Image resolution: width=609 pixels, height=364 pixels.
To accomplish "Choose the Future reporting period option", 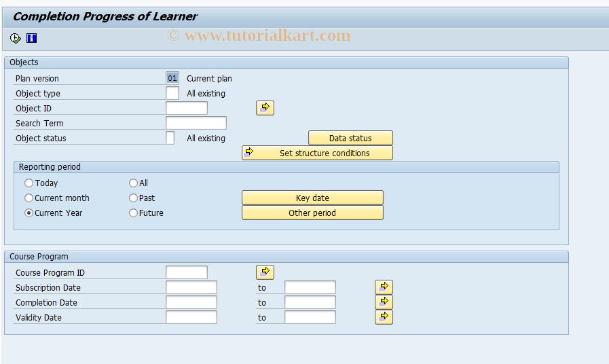I will 133,213.
